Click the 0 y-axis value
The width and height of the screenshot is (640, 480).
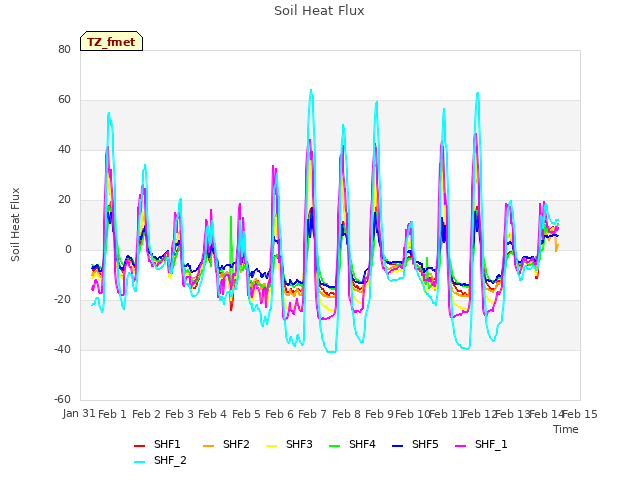click(68, 249)
